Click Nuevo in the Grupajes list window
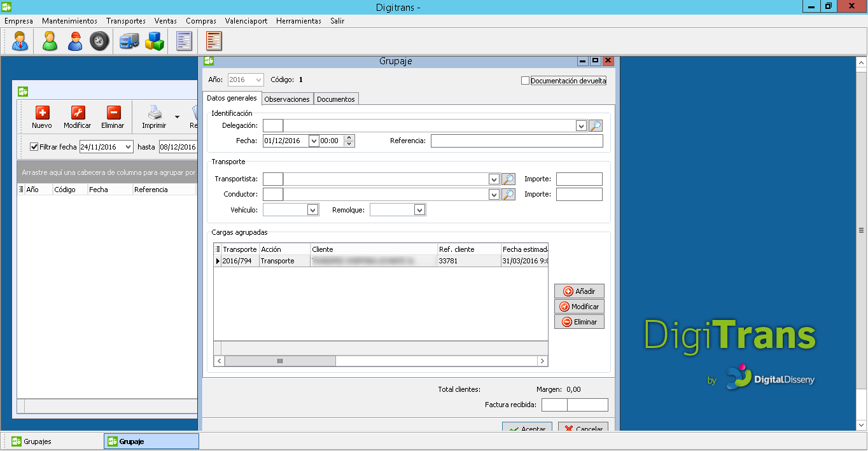Image resolution: width=868 pixels, height=451 pixels. click(x=42, y=117)
